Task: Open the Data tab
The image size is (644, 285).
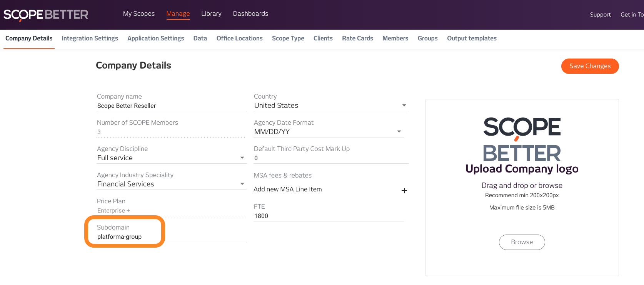Action: (x=200, y=39)
